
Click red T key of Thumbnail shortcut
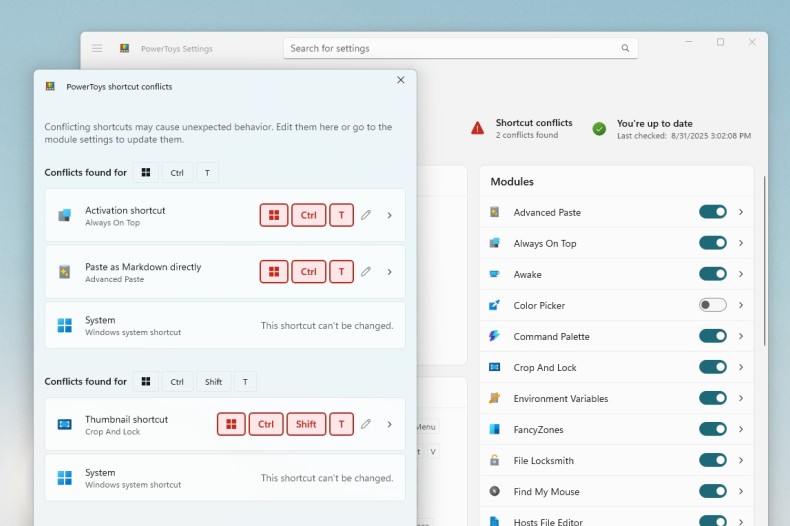pos(342,424)
